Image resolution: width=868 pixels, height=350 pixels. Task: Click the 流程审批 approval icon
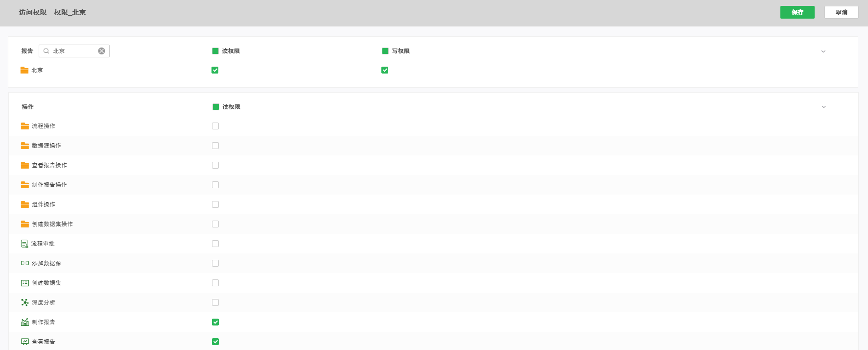pyautogui.click(x=24, y=244)
